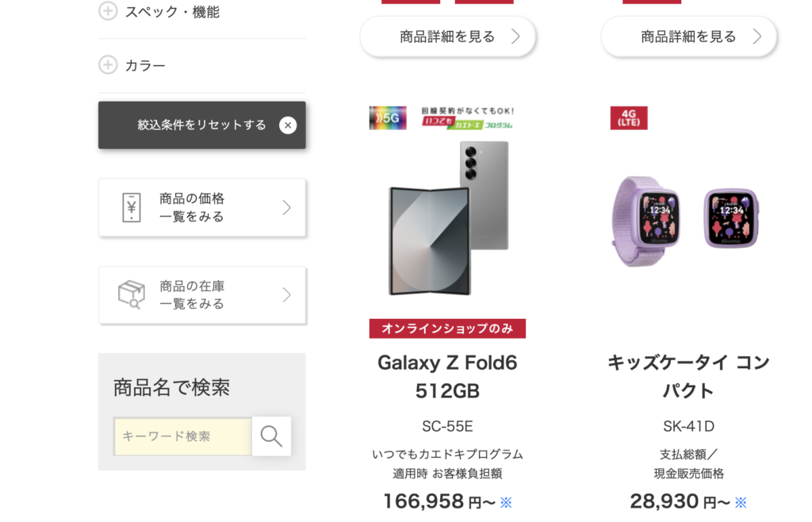Click the box stock list icon
The height and width of the screenshot is (522, 812).
pos(131,294)
